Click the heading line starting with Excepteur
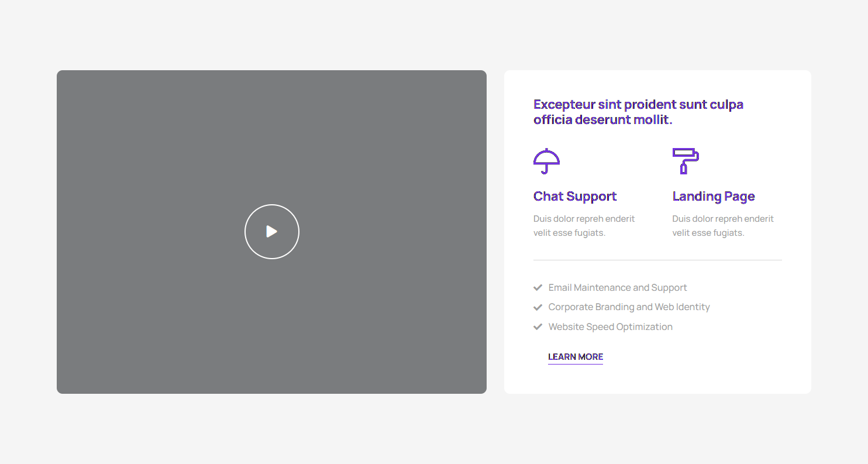This screenshot has width=868, height=464. (638, 105)
